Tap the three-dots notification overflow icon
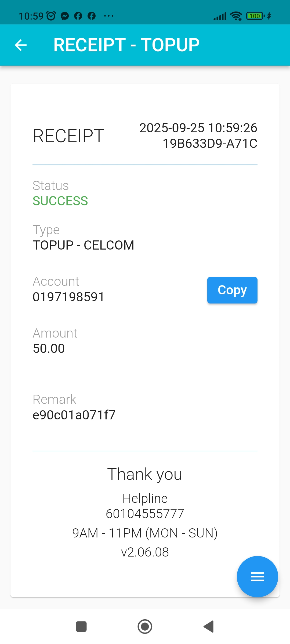 [x=108, y=16]
